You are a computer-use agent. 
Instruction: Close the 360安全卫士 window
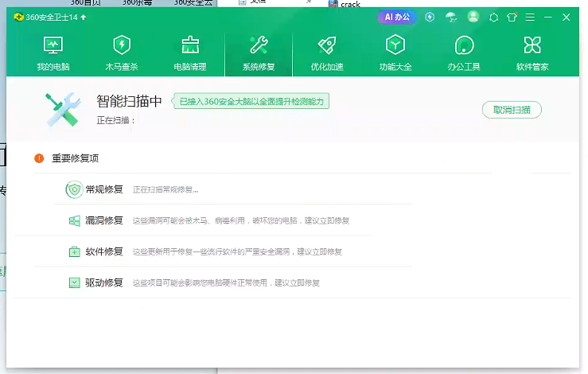(567, 18)
